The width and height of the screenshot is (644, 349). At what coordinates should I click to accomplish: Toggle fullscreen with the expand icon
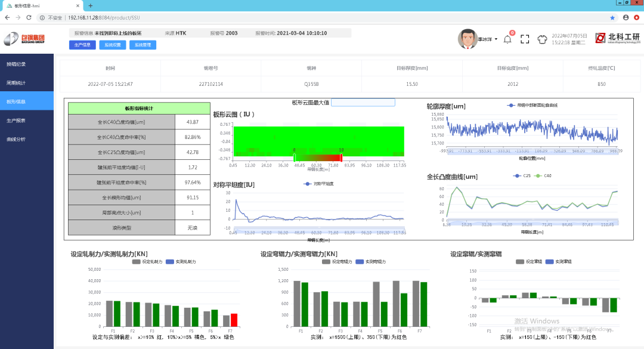tap(525, 39)
